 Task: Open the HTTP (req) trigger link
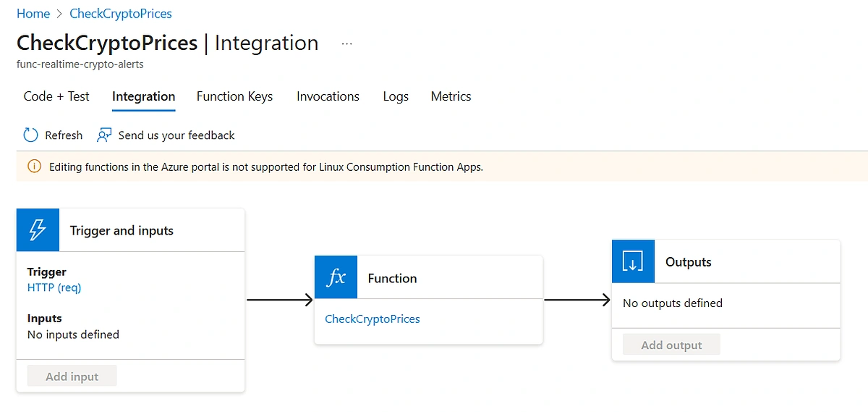click(54, 287)
